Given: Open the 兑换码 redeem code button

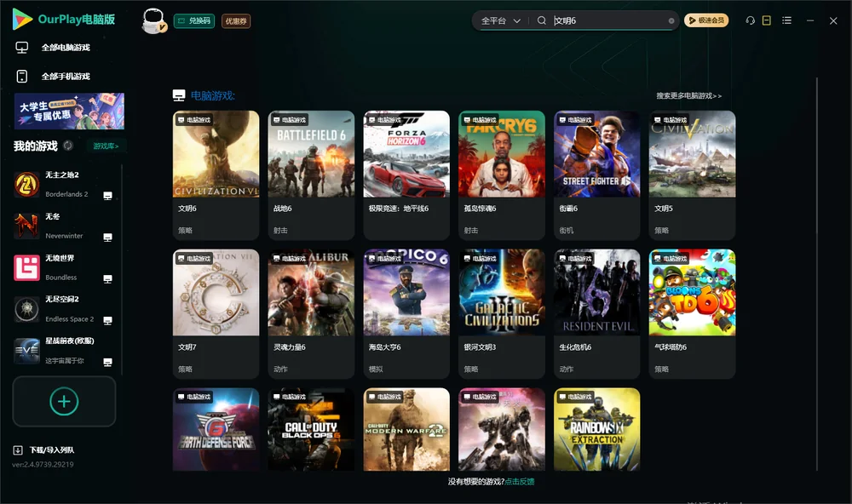Looking at the screenshot, I should (194, 20).
